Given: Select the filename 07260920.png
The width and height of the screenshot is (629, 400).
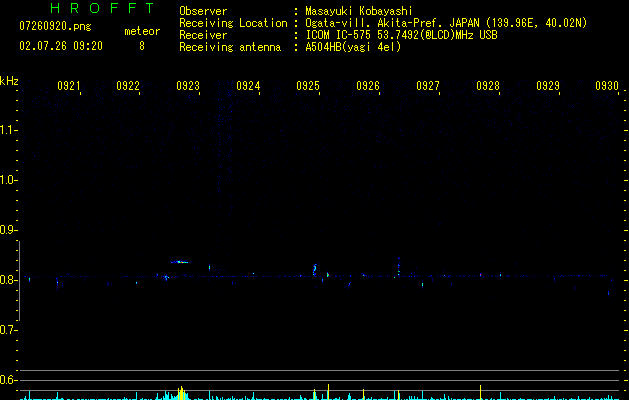Looking at the screenshot, I should pyautogui.click(x=55, y=27).
